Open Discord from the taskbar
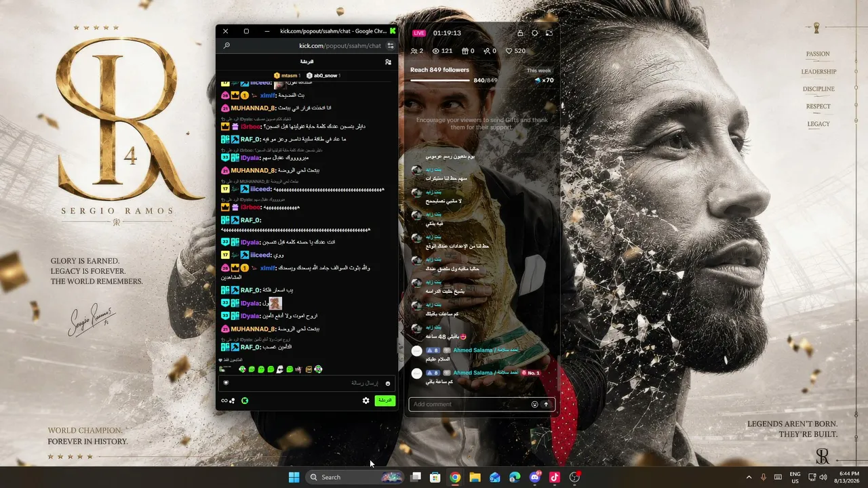The height and width of the screenshot is (488, 868). pos(535,477)
